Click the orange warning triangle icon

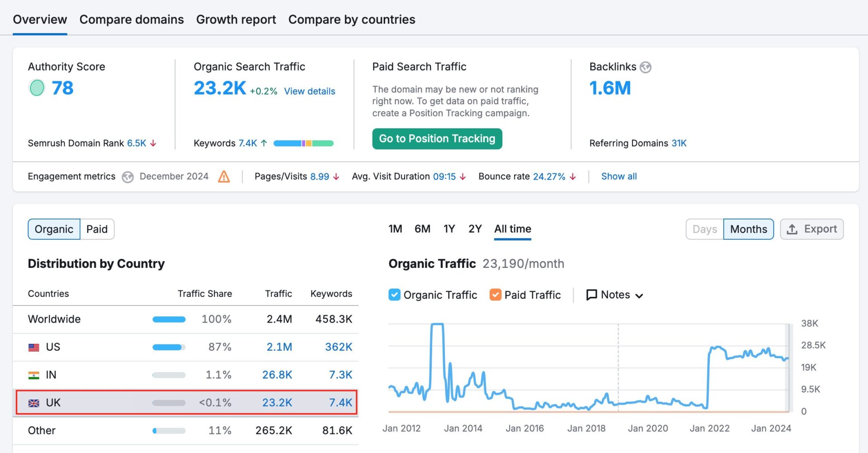pos(224,176)
